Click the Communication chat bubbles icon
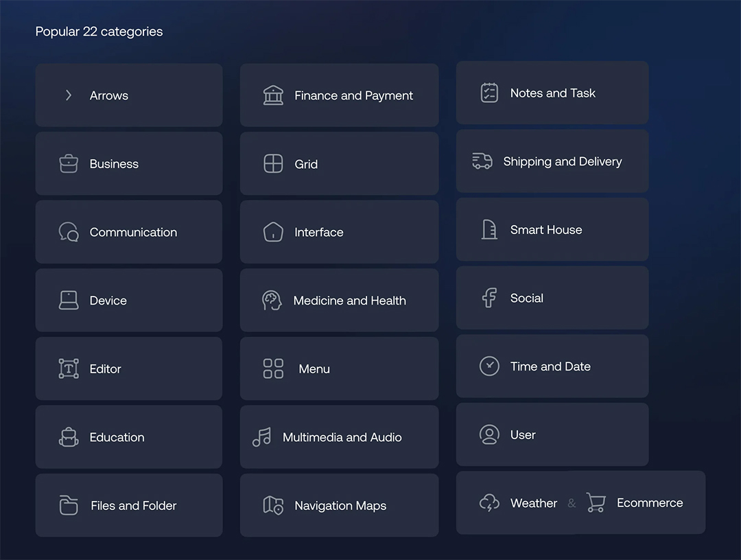This screenshot has height=560, width=741. 69,232
